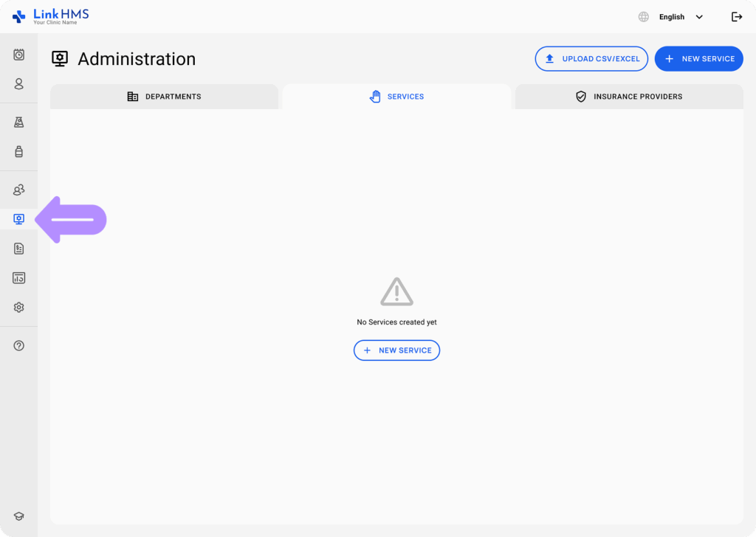Click the globe language icon

click(x=644, y=17)
